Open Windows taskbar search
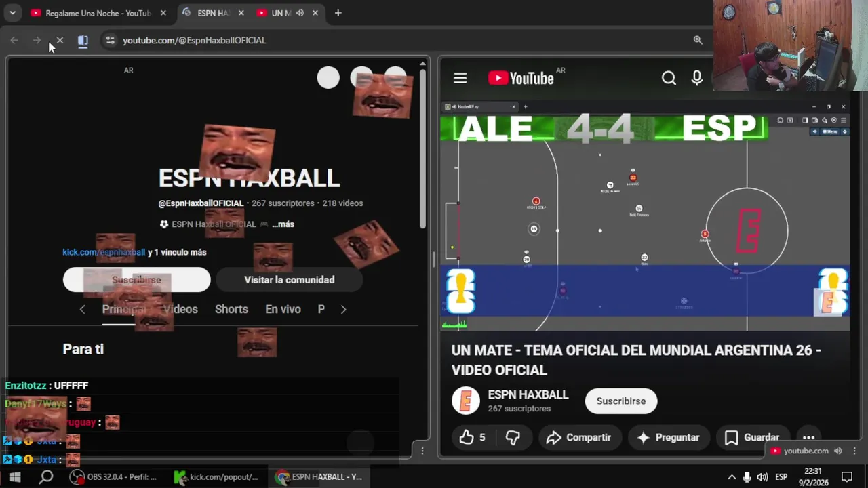This screenshot has width=868, height=488. point(46,477)
